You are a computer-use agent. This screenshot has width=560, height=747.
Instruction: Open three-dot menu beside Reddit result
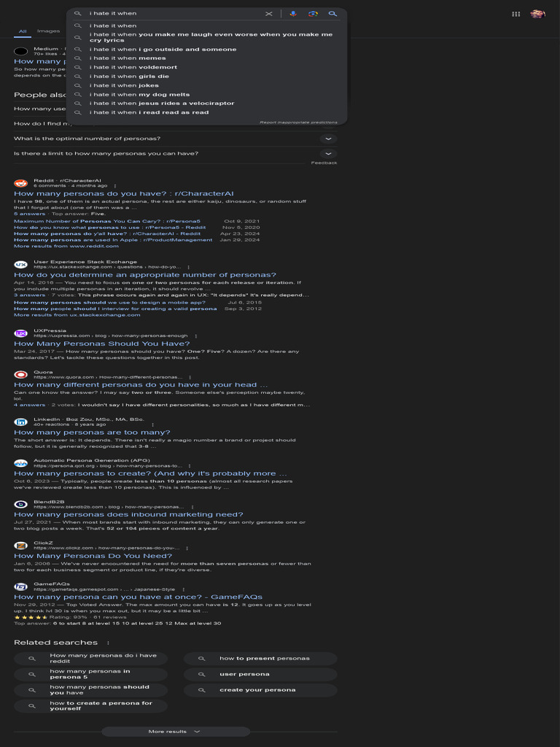click(x=114, y=186)
